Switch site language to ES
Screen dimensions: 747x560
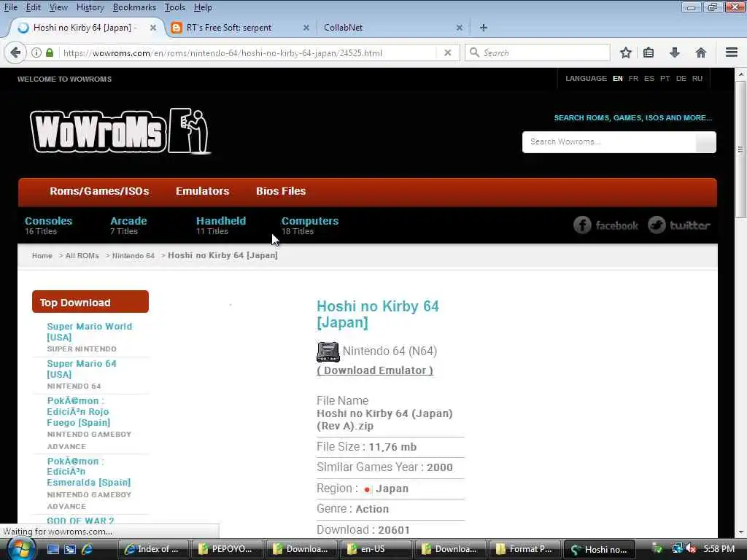pyautogui.click(x=649, y=79)
